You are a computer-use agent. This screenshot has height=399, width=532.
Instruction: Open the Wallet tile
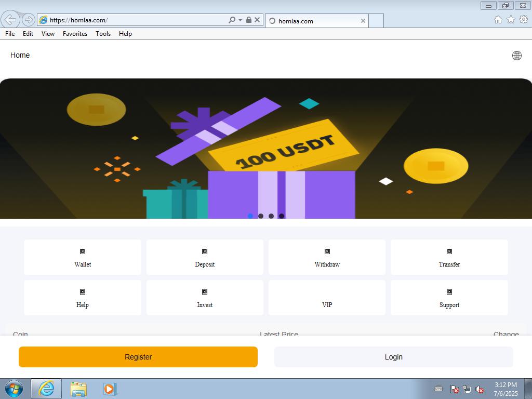pos(82,257)
